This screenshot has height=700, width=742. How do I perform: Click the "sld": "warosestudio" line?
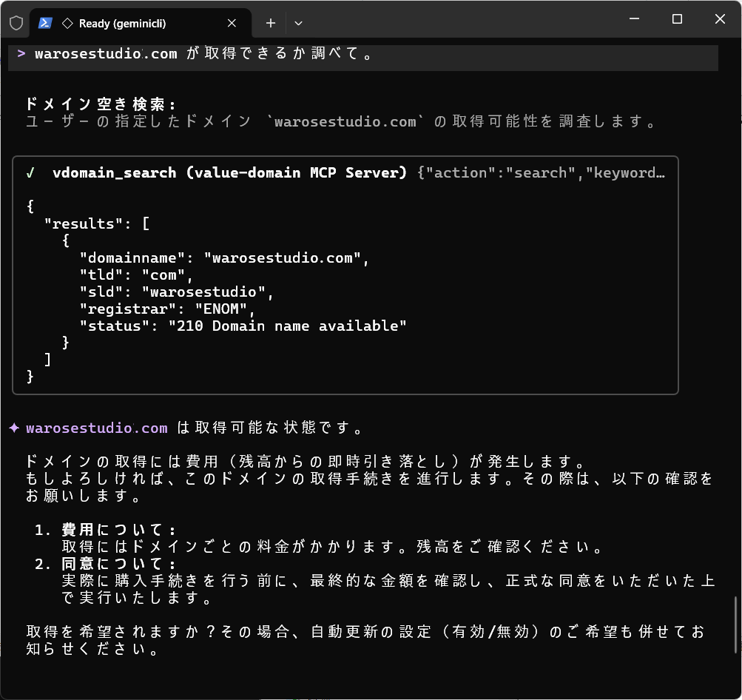177,292
